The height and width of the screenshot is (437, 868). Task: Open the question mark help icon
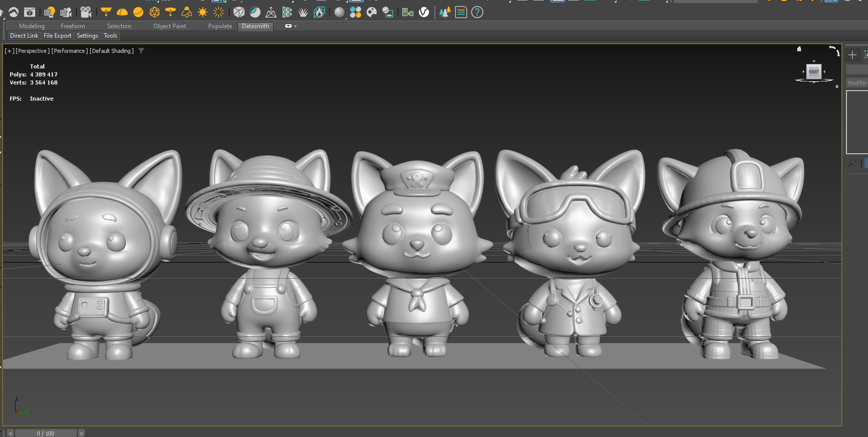477,12
